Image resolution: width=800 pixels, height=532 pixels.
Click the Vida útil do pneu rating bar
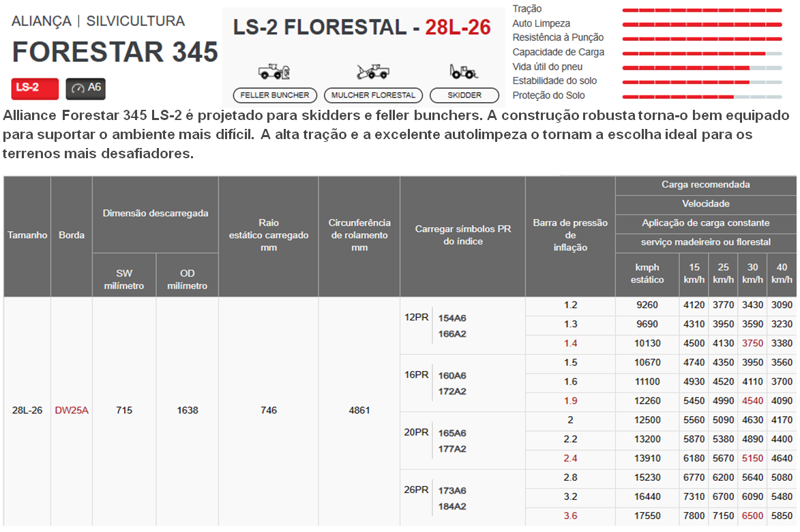(x=702, y=68)
